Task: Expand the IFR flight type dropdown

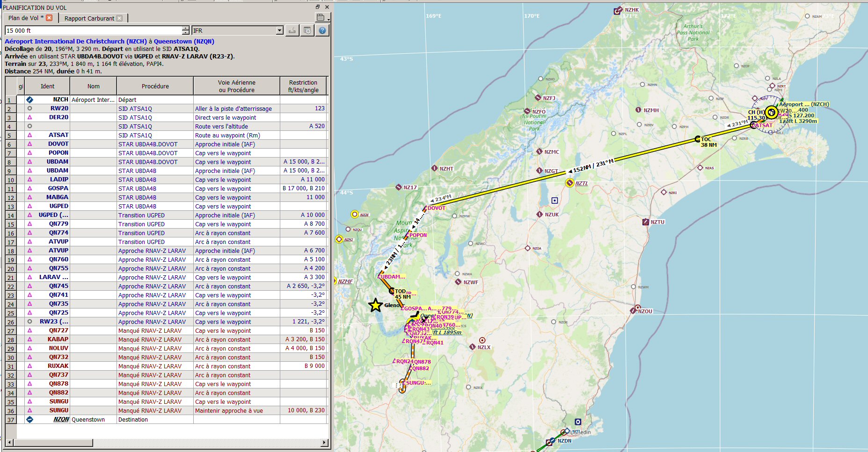Action: [x=280, y=30]
